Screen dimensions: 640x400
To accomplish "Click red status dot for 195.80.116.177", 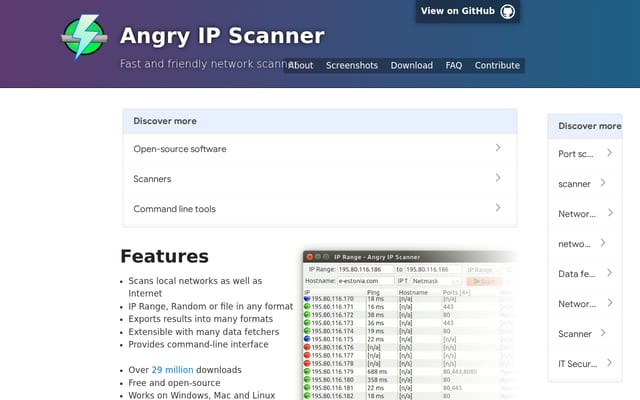I will 307,355.
